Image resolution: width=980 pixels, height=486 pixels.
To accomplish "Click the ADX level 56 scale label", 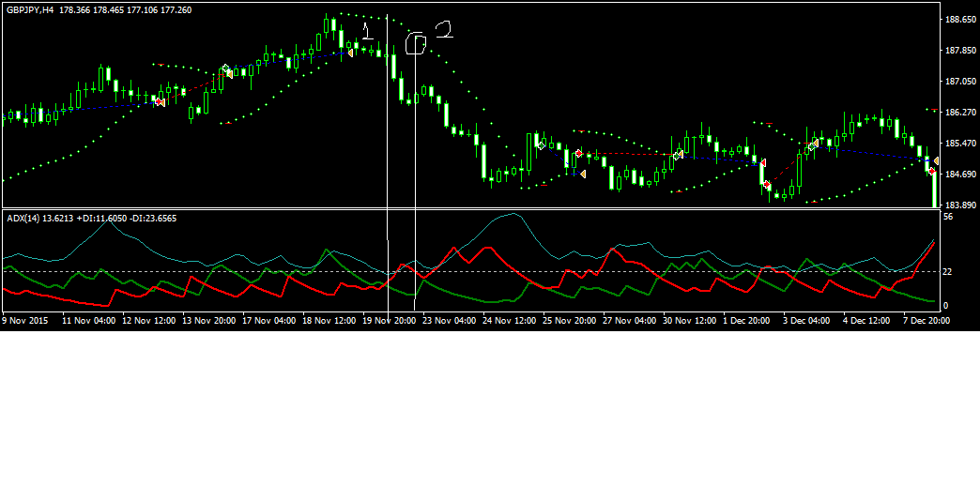I will (948, 217).
